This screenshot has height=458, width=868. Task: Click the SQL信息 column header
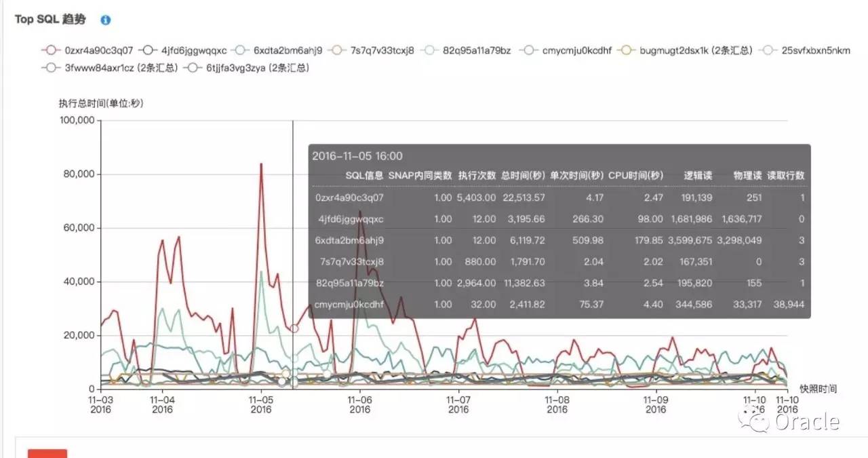click(364, 175)
